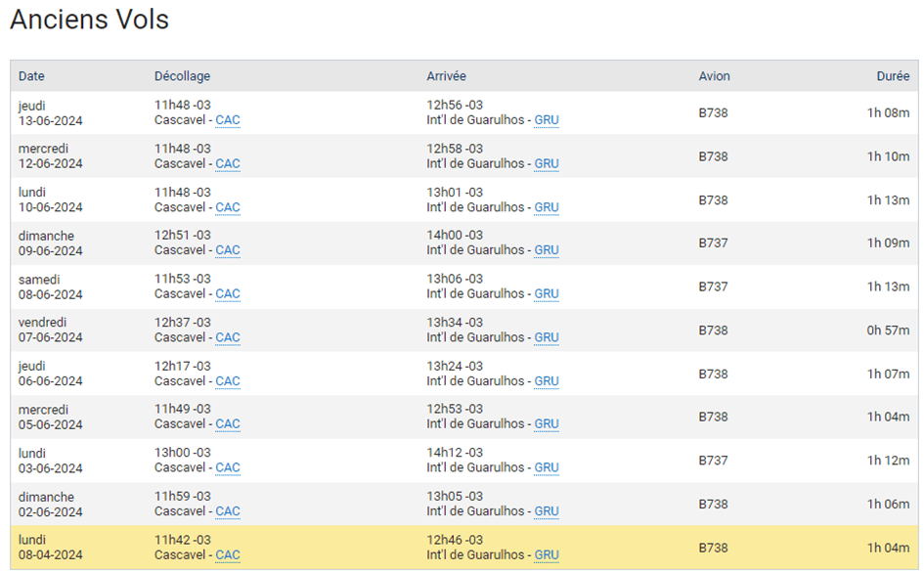
Task: Open GRU link for 06-06-2024 flight
Action: click(x=547, y=381)
